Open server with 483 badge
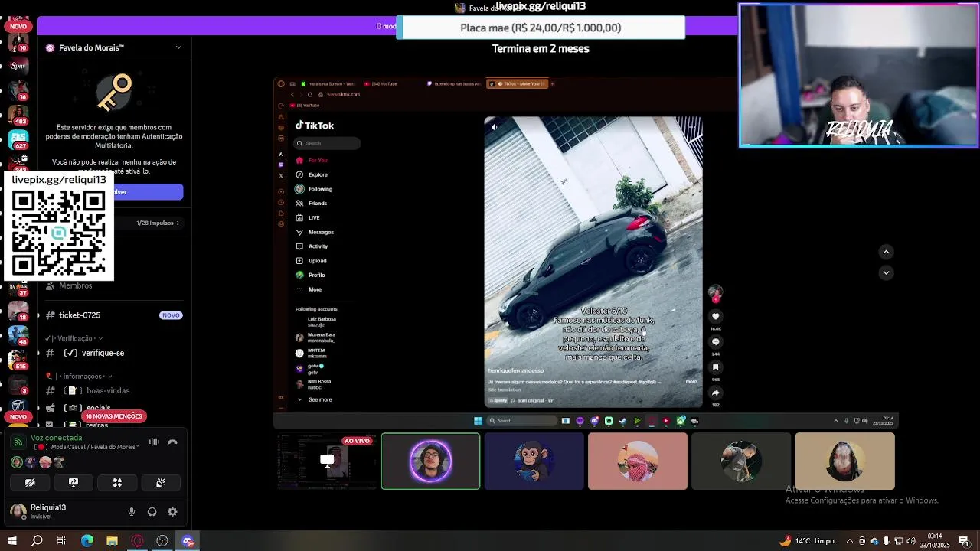This screenshot has width=980, height=551. tap(18, 115)
